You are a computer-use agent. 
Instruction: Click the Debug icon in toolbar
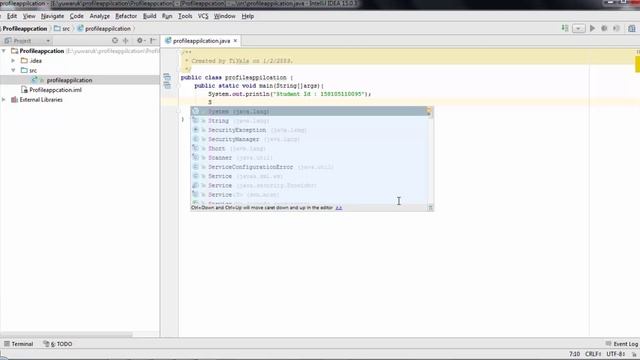point(604,29)
